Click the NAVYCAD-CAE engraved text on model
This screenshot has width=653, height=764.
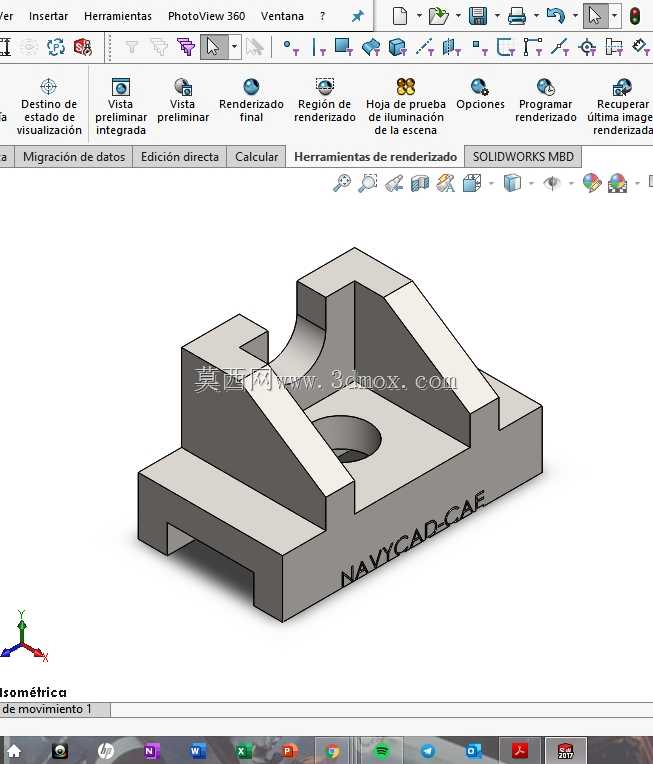(413, 538)
